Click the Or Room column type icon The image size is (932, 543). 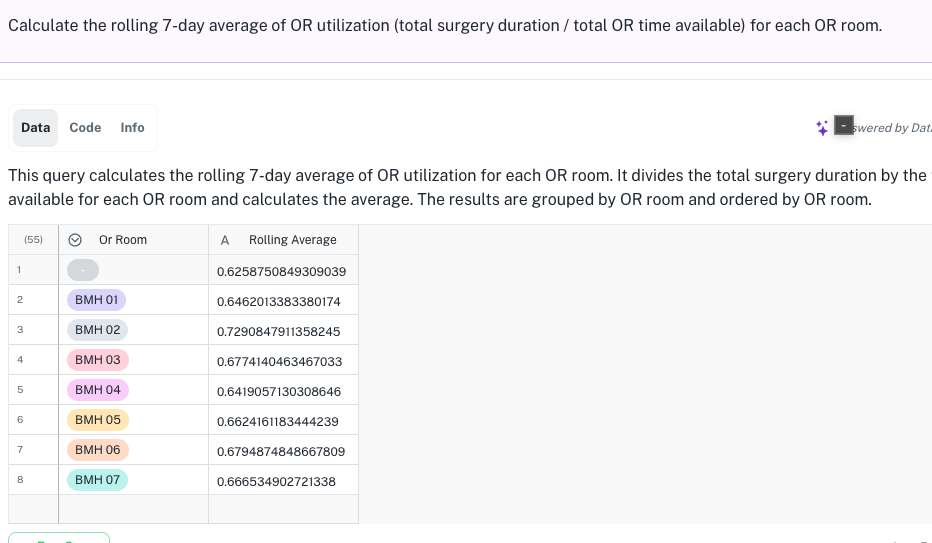pyautogui.click(x=75, y=240)
